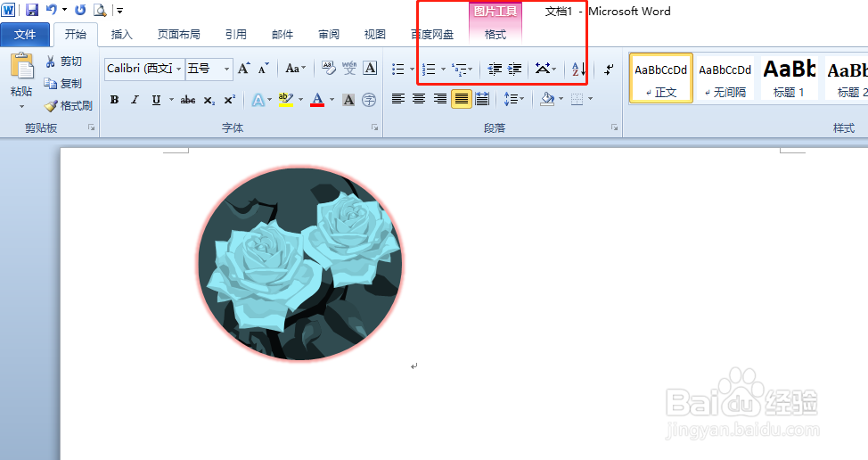Sort text with the A-Z icon

point(578,69)
